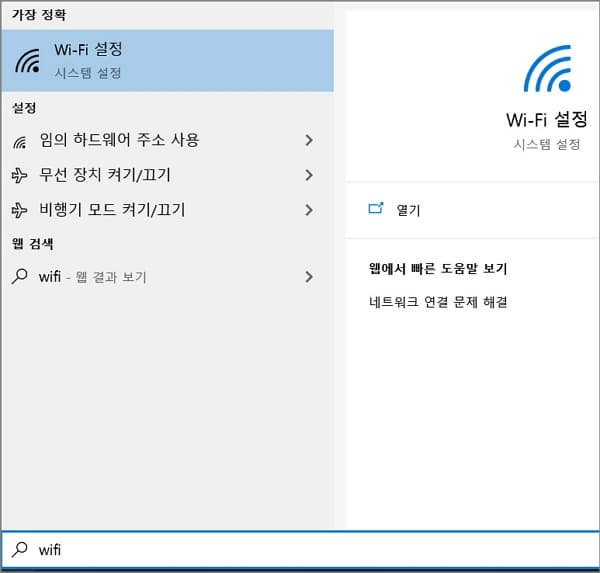Viewport: 600px width, 573px height.
Task: Click the 설정 section heading
Action: pos(24,108)
